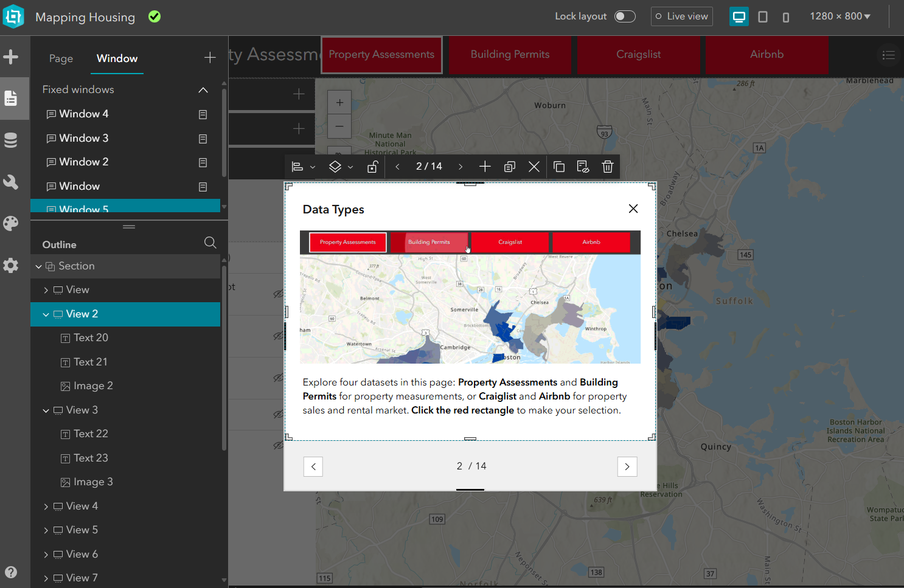Open the Utilities panel (wrench icon)
Image resolution: width=904 pixels, height=588 pixels.
pyautogui.click(x=11, y=182)
